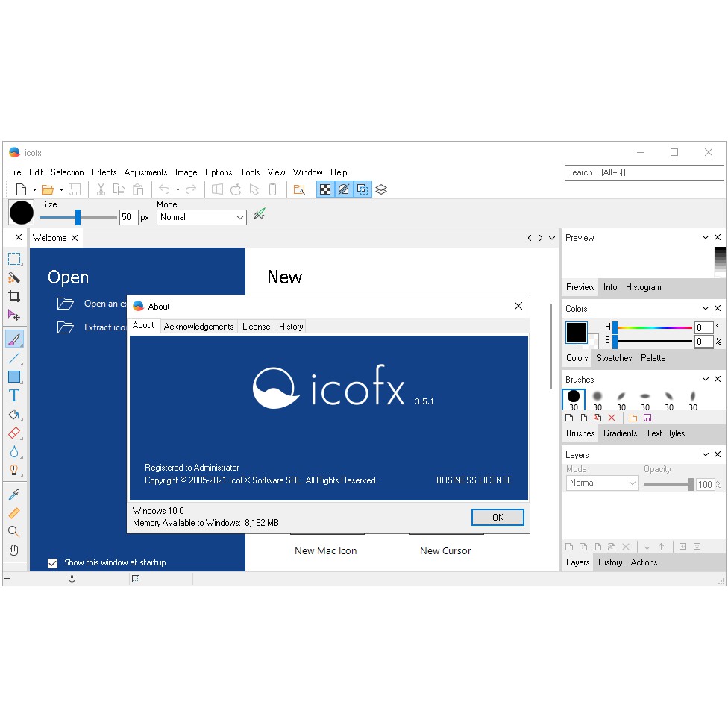
Task: Open the brush Mode dropdown set to Normal
Action: tap(201, 217)
